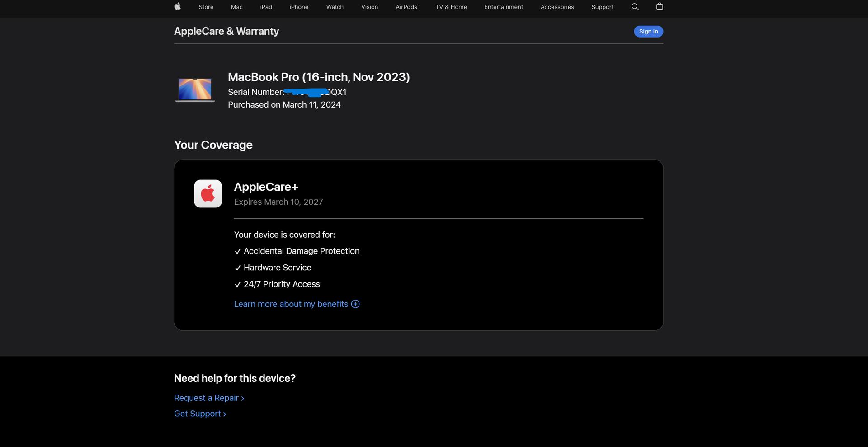The image size is (868, 447).
Task: Open the iPad menu
Action: point(266,7)
